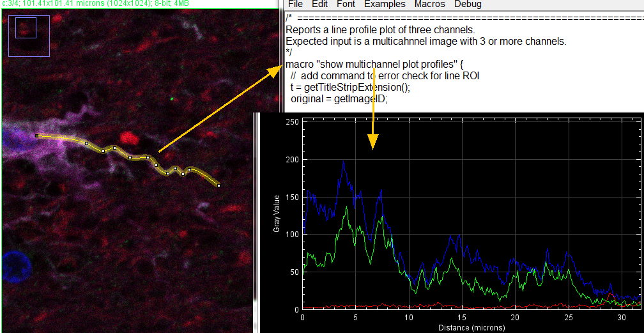
Task: Click the 'original = getImageID;' code line
Action: pyautogui.click(x=339, y=99)
